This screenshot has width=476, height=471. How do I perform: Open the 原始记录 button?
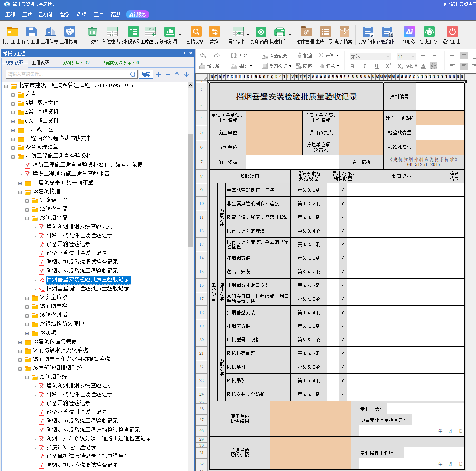(274, 56)
